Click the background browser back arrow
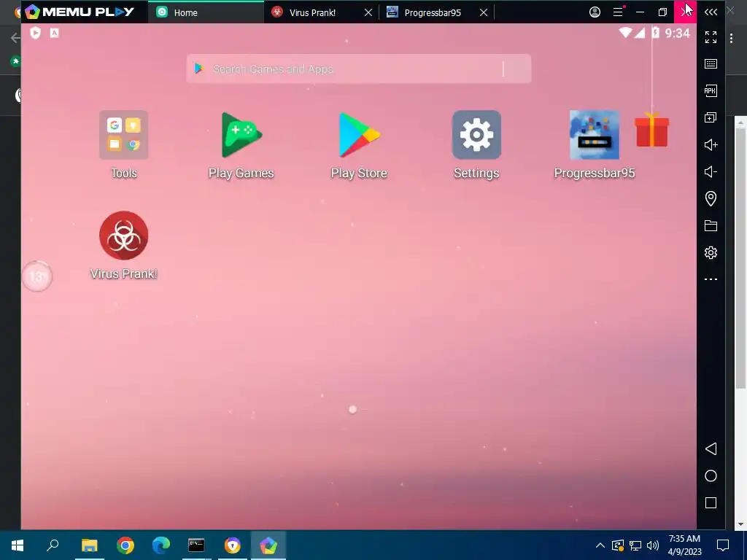 (15, 38)
